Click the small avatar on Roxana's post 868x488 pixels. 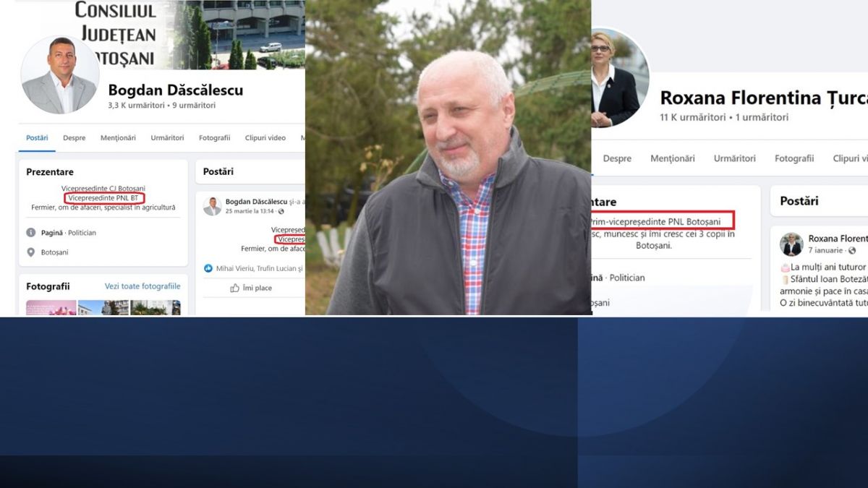[x=791, y=244]
